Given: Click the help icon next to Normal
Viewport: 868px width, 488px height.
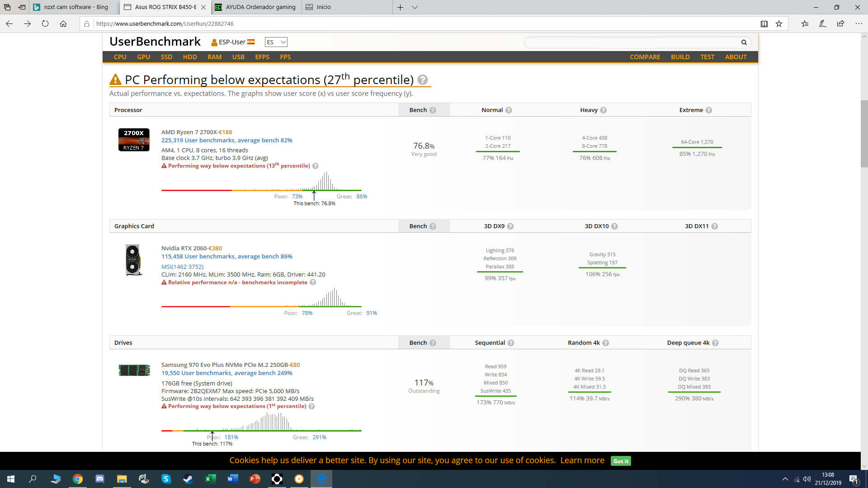Looking at the screenshot, I should pyautogui.click(x=509, y=110).
